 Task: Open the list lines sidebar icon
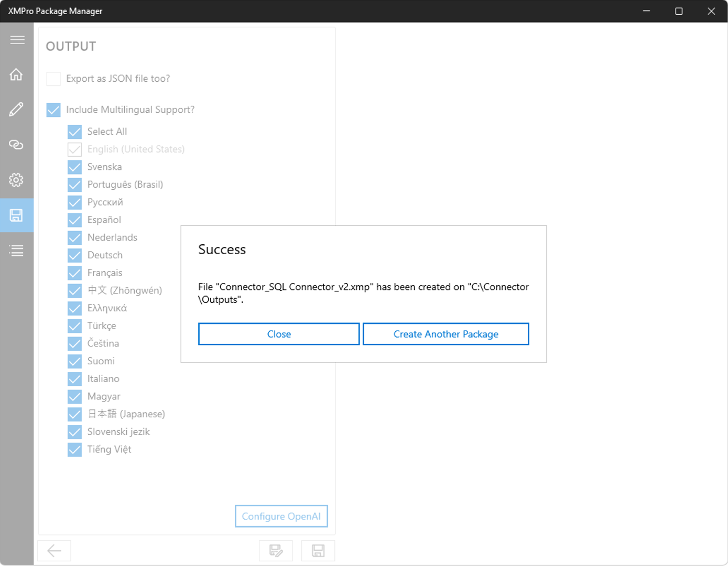coord(16,251)
